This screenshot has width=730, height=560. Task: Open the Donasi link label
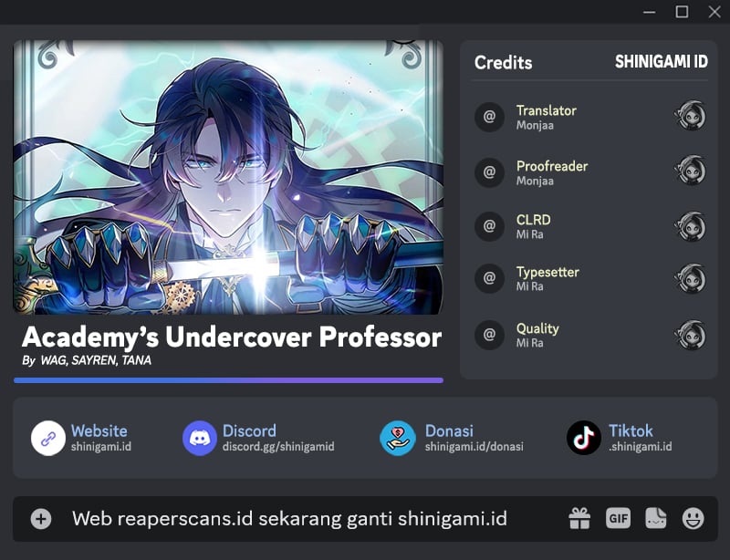tap(449, 430)
